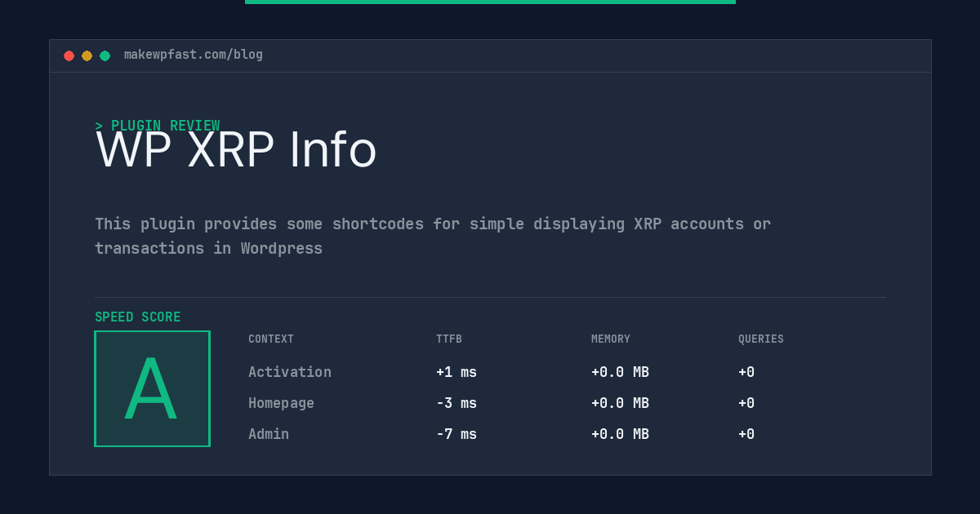This screenshot has height=514, width=980.
Task: Click the grade A score box
Action: tap(152, 388)
